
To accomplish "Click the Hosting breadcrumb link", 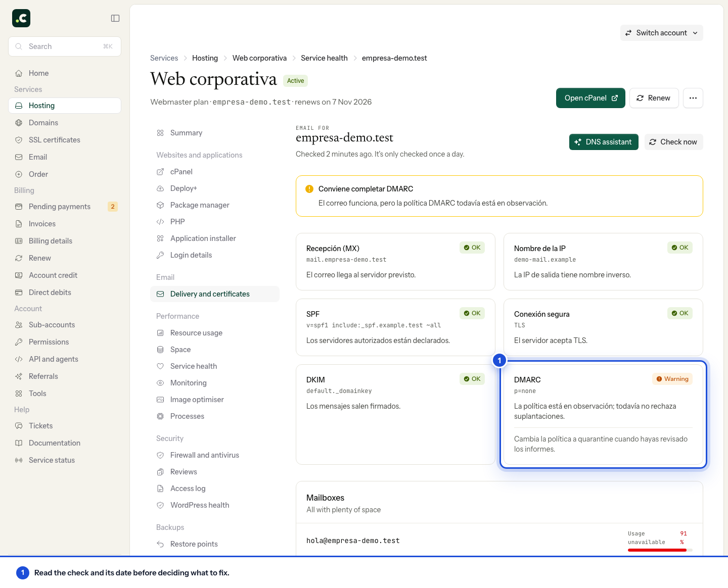I will click(x=205, y=58).
